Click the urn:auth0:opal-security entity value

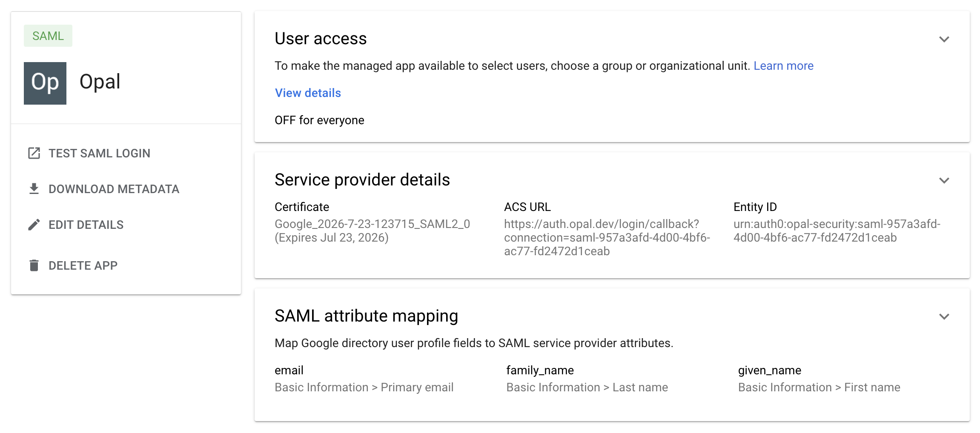click(837, 231)
